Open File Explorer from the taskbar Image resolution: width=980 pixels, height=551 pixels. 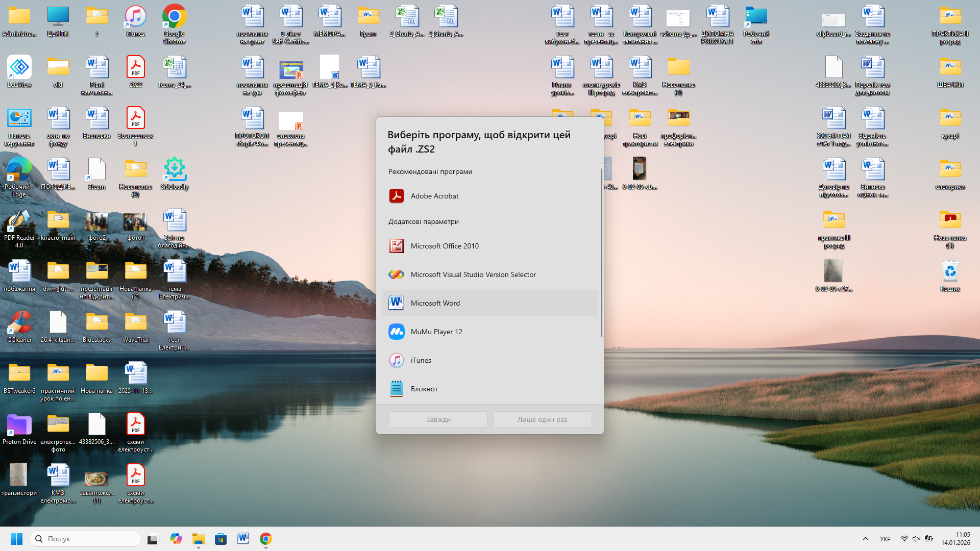coord(198,539)
